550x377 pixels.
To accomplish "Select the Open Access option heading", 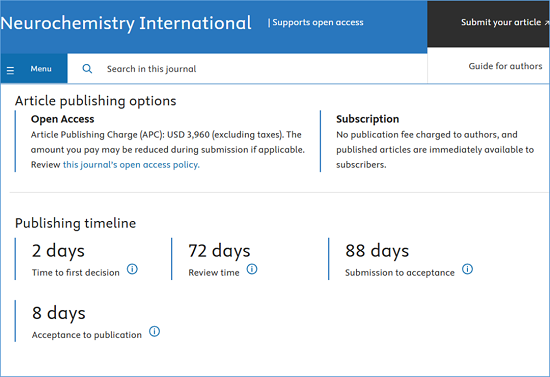I will tap(62, 119).
